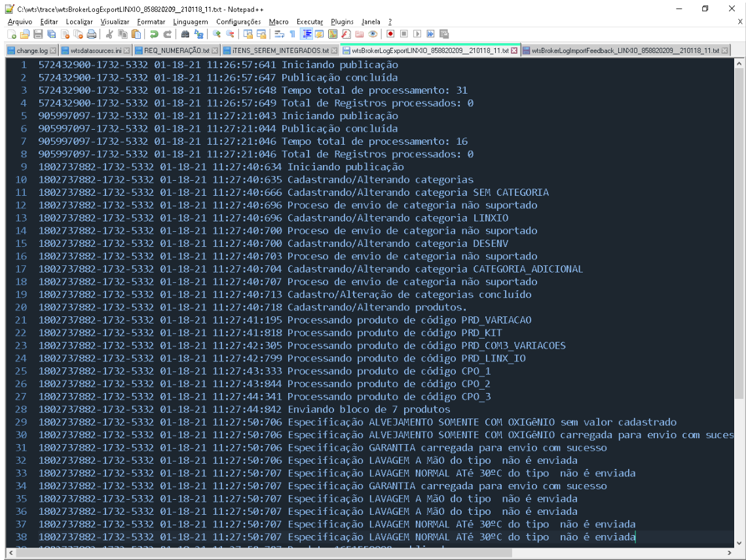Click the Open file folder icon
This screenshot has height=560, width=746.
(x=25, y=34)
